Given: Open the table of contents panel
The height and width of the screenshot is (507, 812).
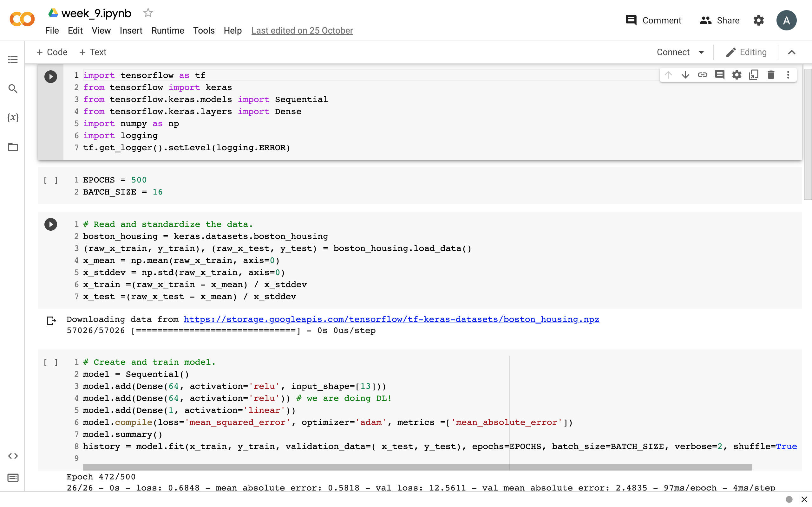Looking at the screenshot, I should [x=13, y=60].
